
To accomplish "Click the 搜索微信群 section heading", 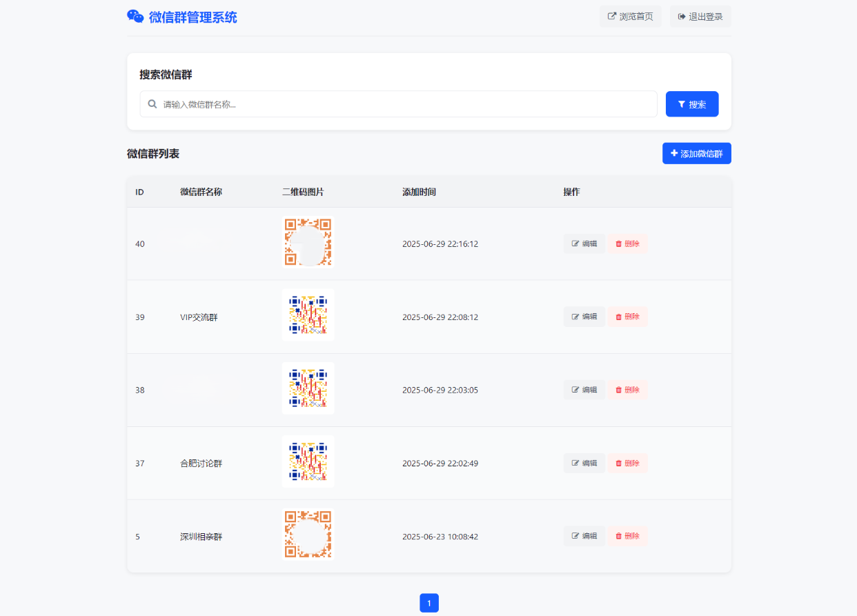I will 166,74.
